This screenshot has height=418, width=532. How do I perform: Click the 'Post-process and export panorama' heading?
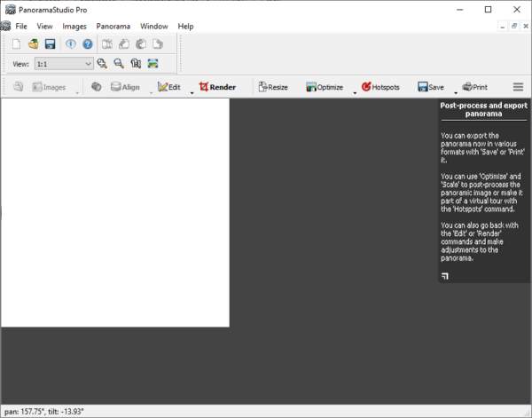[x=484, y=109]
